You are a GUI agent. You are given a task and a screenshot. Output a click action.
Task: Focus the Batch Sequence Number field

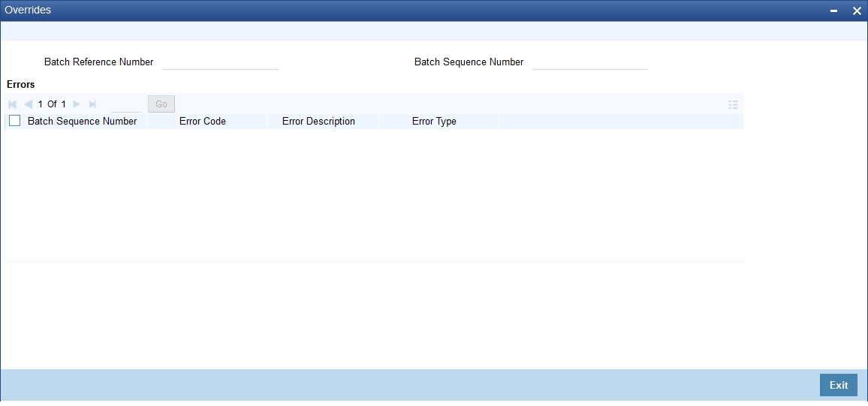pyautogui.click(x=589, y=62)
